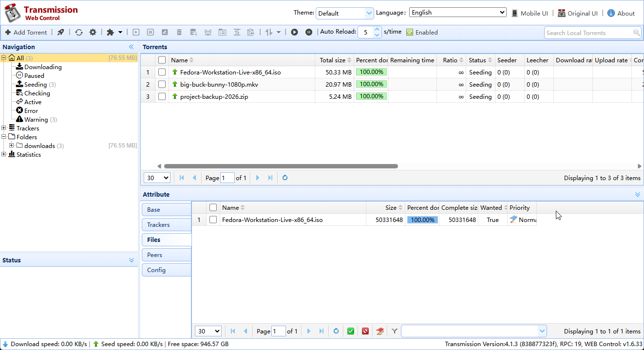Toggle the Auto Reload Enabled checkbox
The height and width of the screenshot is (350, 644).
[410, 32]
